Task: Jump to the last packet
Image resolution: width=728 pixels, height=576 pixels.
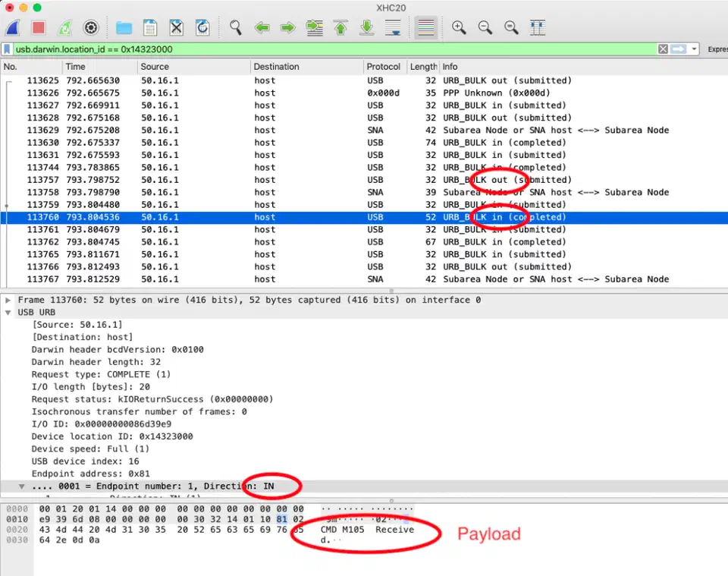Action: 366,28
